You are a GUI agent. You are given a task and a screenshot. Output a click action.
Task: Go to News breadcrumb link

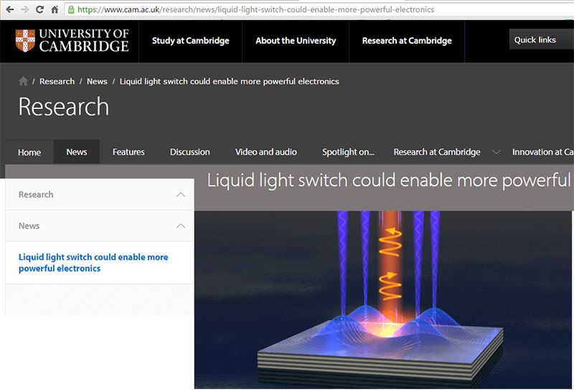[97, 81]
